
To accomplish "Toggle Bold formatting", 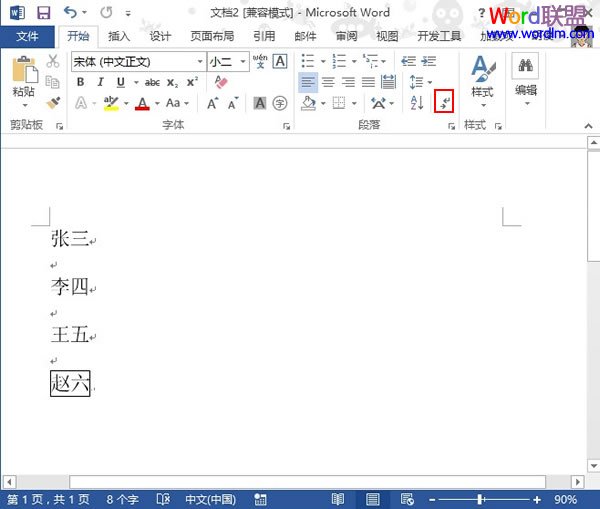I will [80, 83].
